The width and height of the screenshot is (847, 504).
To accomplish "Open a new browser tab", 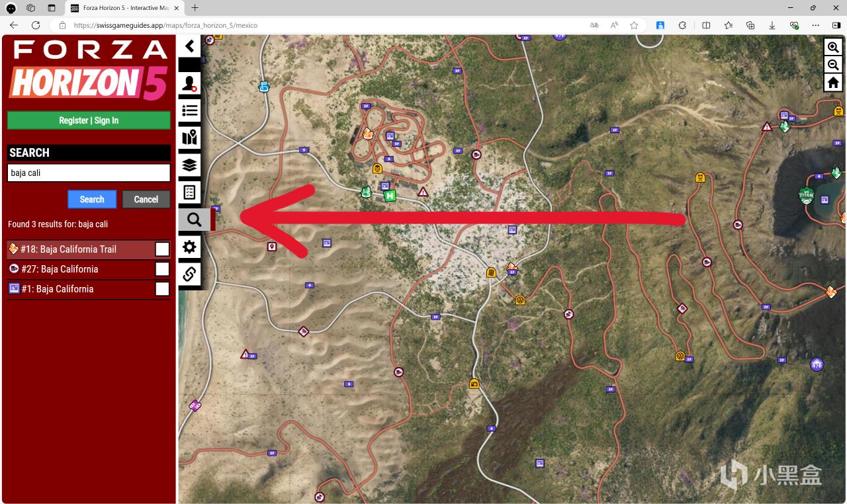I will (195, 8).
